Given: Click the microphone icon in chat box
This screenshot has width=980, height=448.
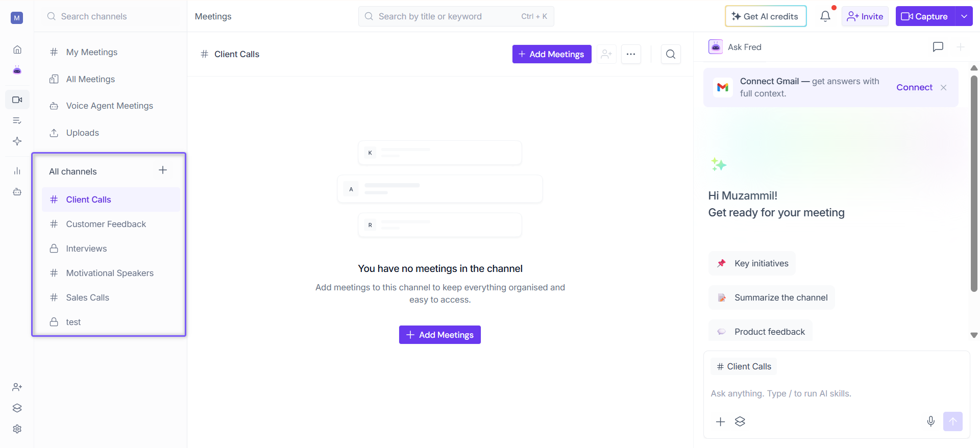Looking at the screenshot, I should click(930, 421).
